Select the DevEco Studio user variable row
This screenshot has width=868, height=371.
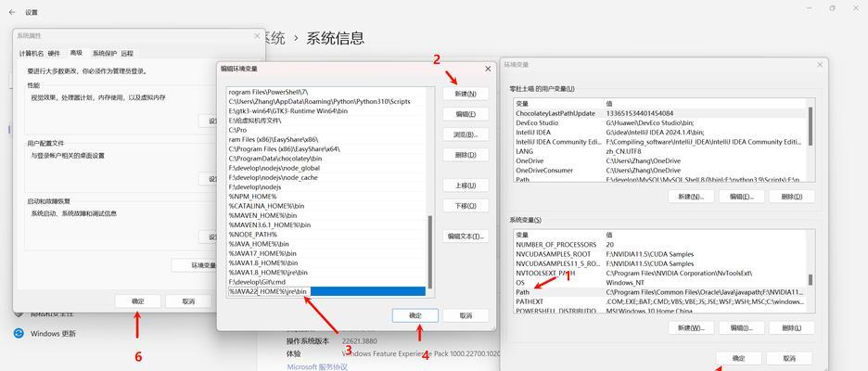(660, 123)
